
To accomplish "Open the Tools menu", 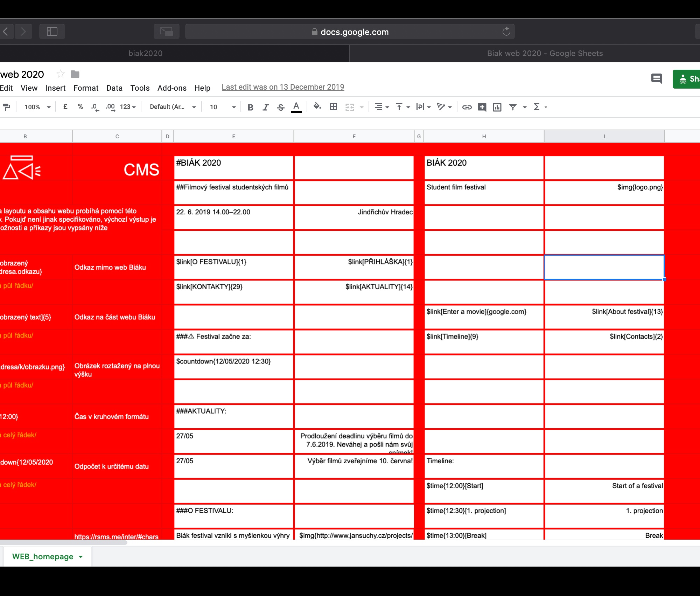I will [x=140, y=88].
